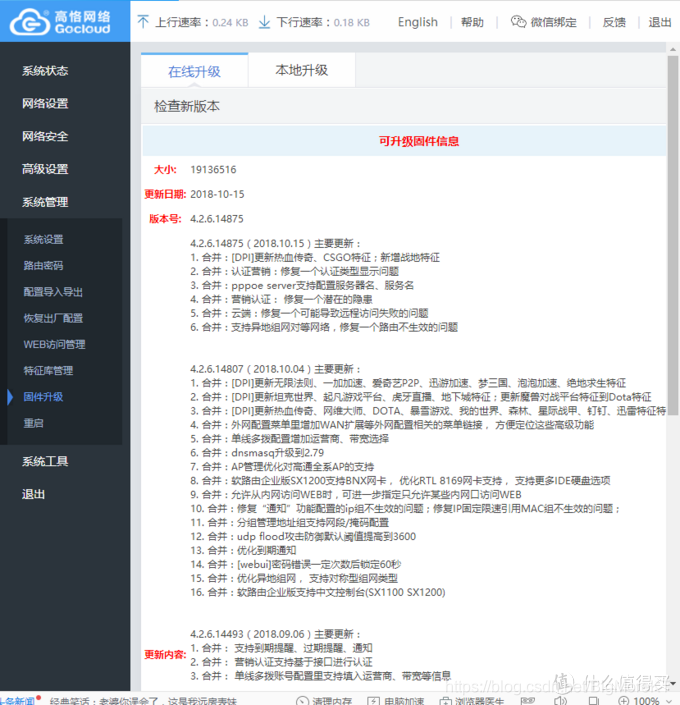Click 上行速率 0.24 KB text

coord(201,22)
